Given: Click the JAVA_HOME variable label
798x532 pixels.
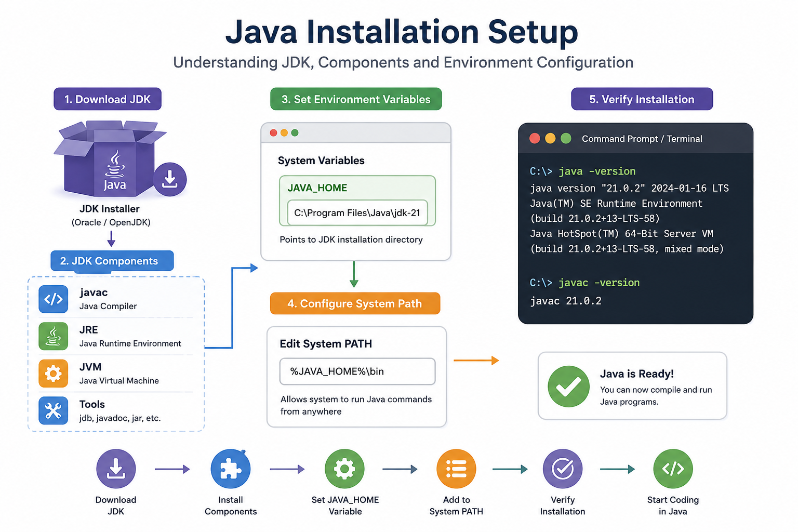Looking at the screenshot, I should click(317, 188).
